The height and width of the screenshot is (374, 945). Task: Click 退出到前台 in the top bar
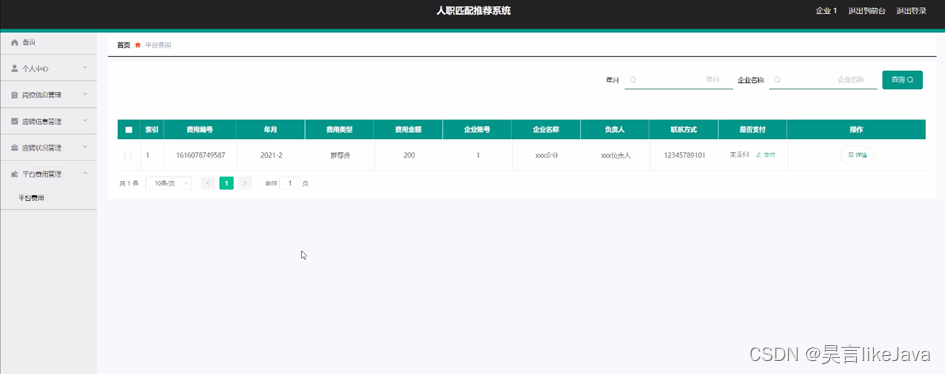click(x=867, y=11)
